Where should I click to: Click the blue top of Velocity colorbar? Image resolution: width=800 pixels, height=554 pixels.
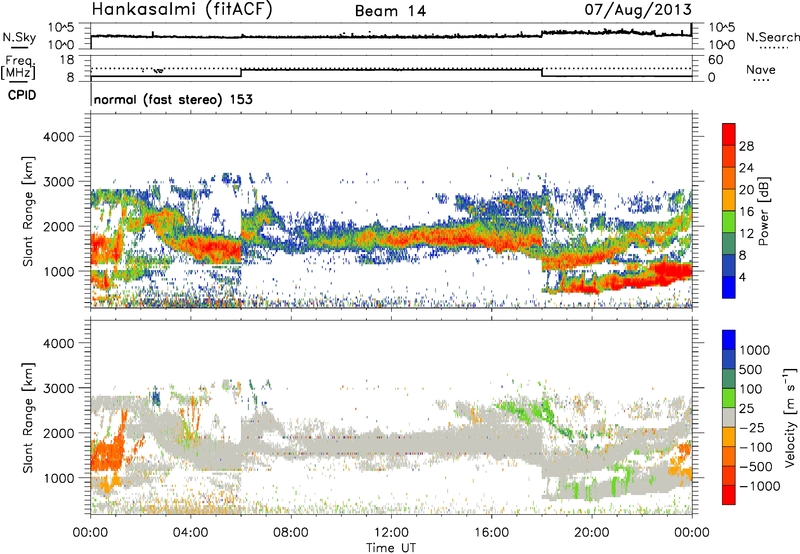pyautogui.click(x=729, y=340)
